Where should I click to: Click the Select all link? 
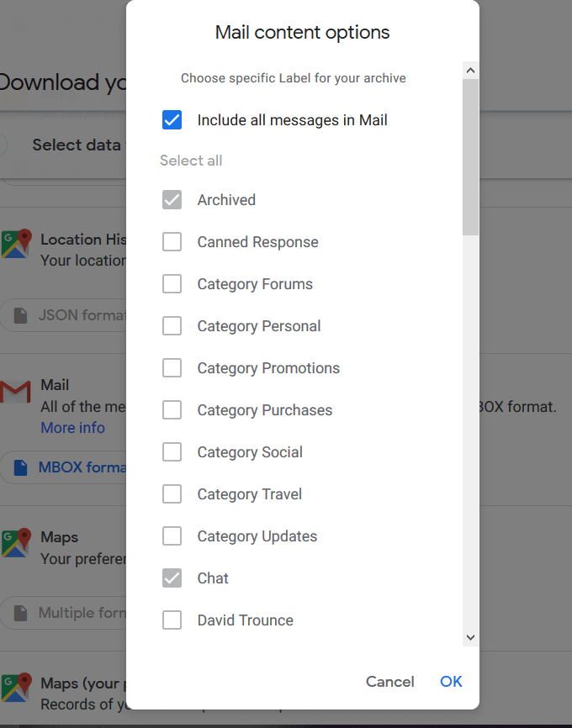[191, 161]
